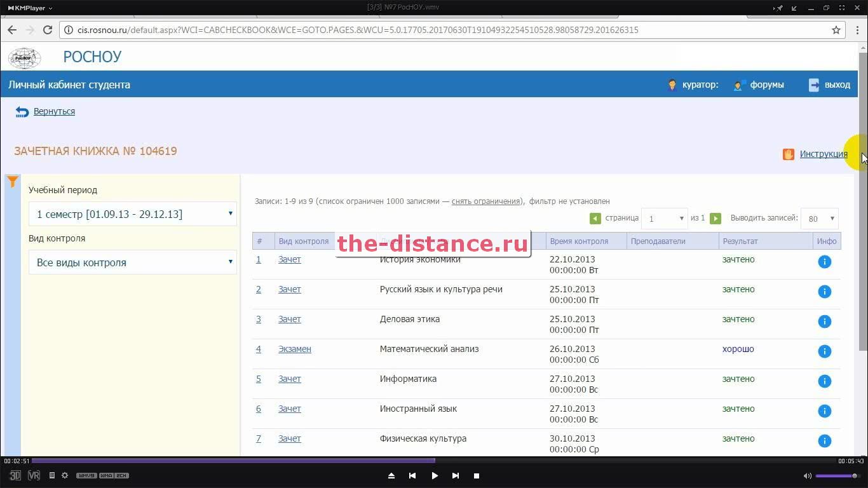Click info icon for Деловая этика row
The width and height of the screenshot is (868, 488).
pyautogui.click(x=825, y=322)
